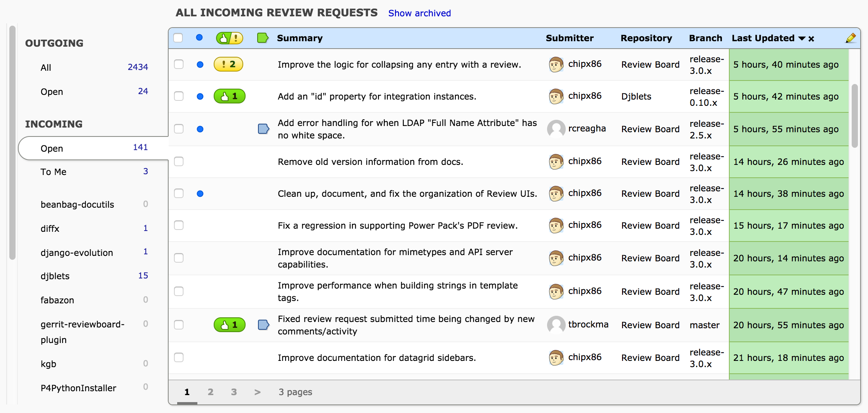Select the datagrid sidebars documentation row checkbox

tap(178, 357)
